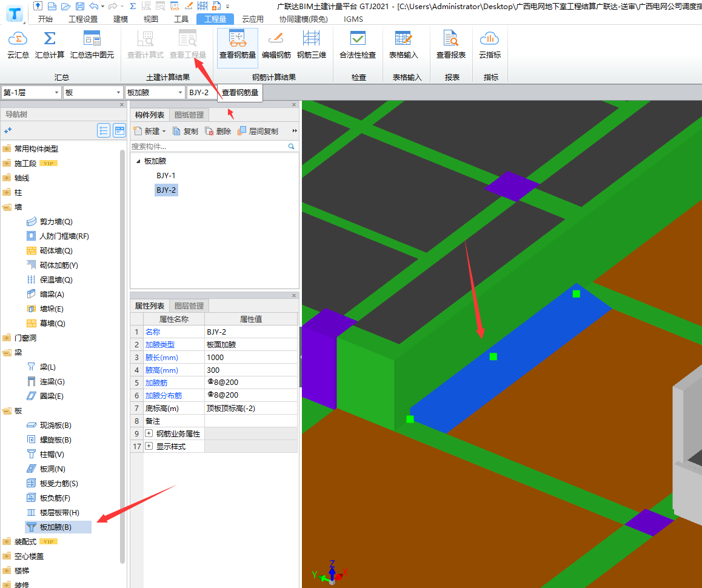Expand the 柱 folder in navigation tree
This screenshot has height=588, width=702.
(x=7, y=193)
